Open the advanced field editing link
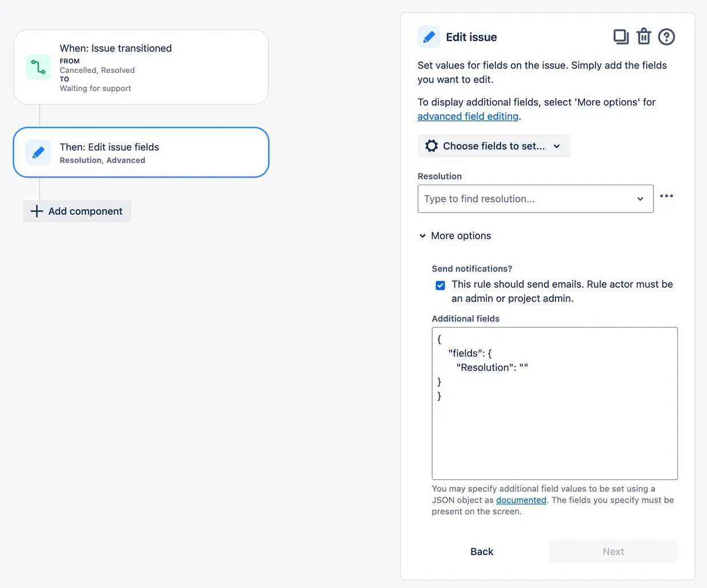This screenshot has height=588, width=707. (468, 116)
